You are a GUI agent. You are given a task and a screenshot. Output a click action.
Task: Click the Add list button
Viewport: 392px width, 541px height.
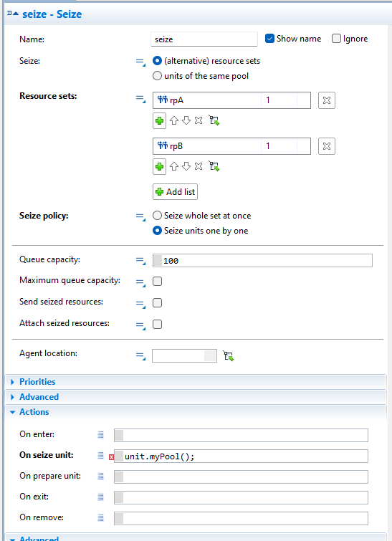tap(176, 192)
